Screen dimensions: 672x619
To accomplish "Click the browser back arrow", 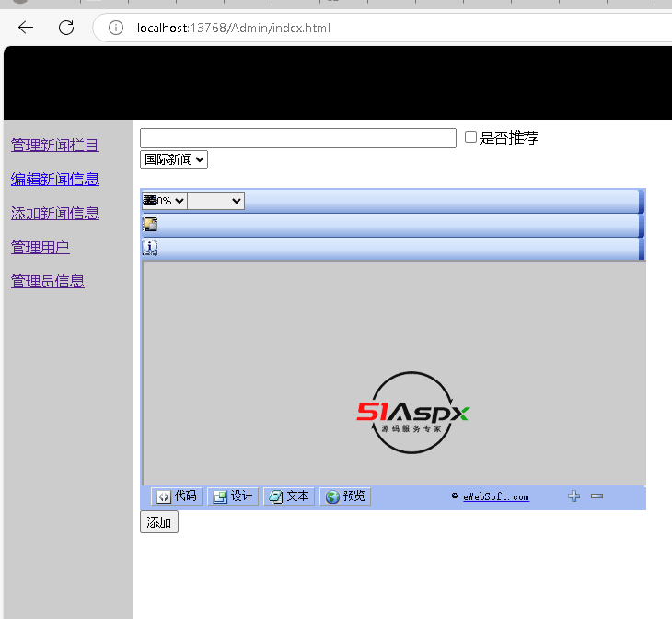I will [x=26, y=28].
